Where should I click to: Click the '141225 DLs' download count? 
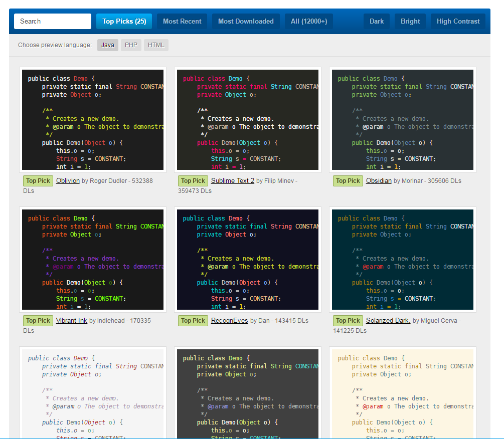click(350, 330)
